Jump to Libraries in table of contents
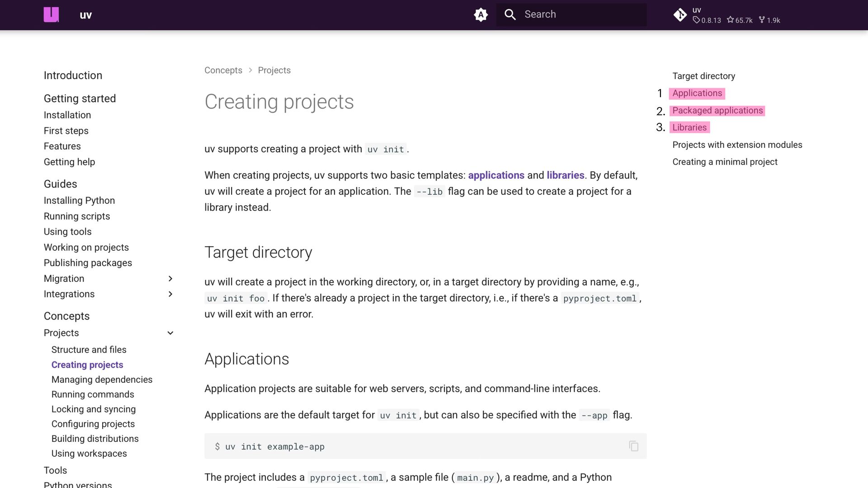The height and width of the screenshot is (488, 868). (689, 127)
